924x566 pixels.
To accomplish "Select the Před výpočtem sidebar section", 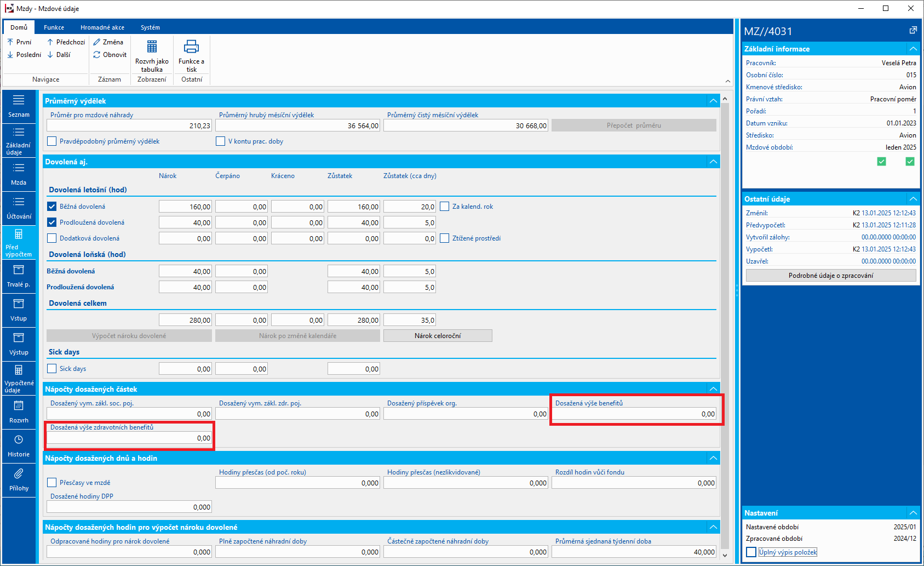I will [x=19, y=242].
